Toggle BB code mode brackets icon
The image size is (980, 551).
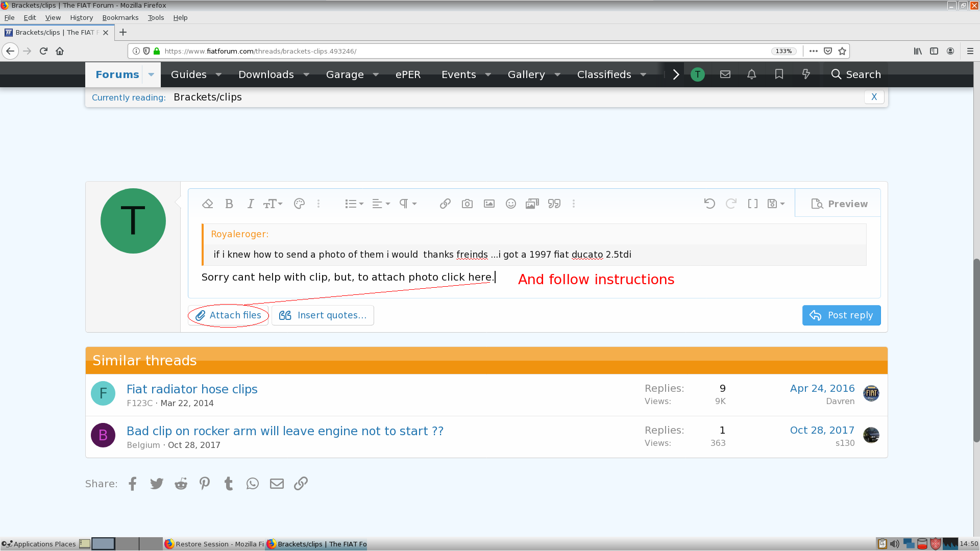pos(753,204)
